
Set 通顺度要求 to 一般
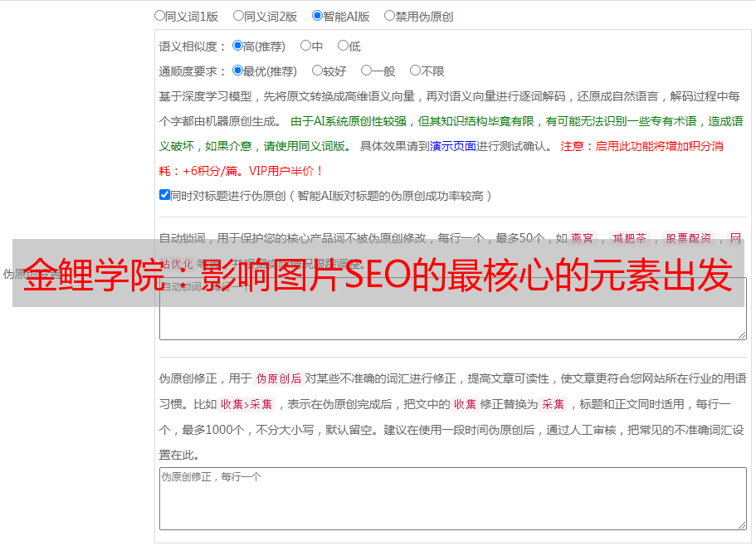click(367, 71)
